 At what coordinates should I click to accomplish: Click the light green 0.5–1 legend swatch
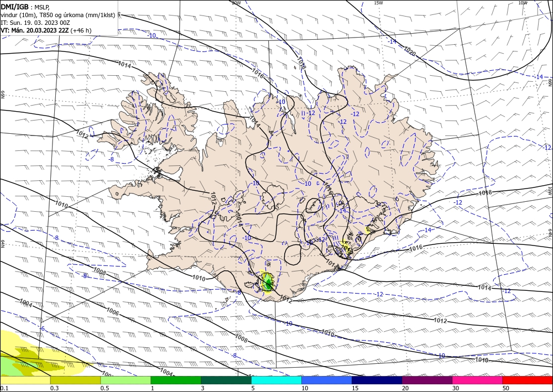[x=126, y=380]
